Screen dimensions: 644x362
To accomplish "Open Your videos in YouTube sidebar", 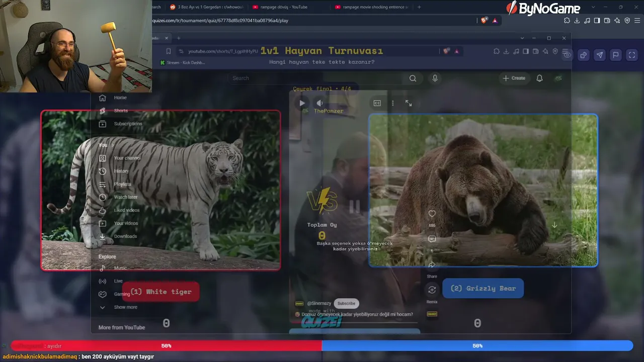I will click(x=119, y=223).
